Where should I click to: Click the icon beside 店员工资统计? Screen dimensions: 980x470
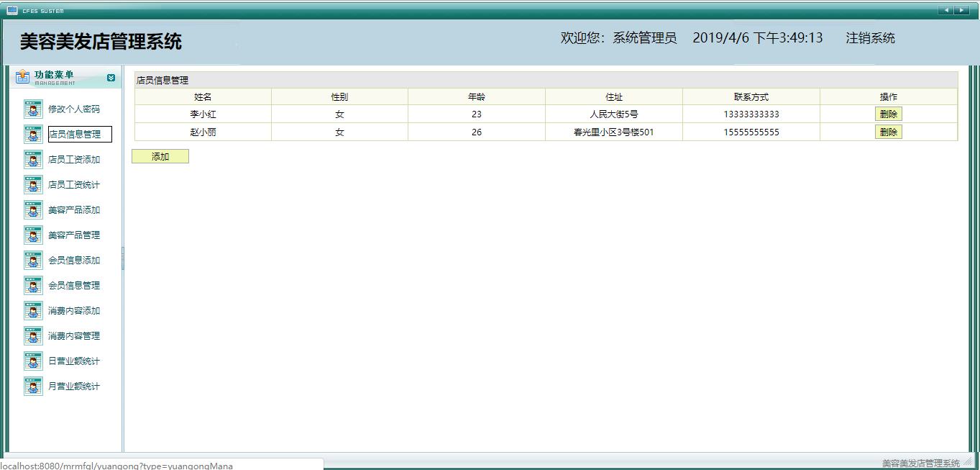(x=33, y=185)
